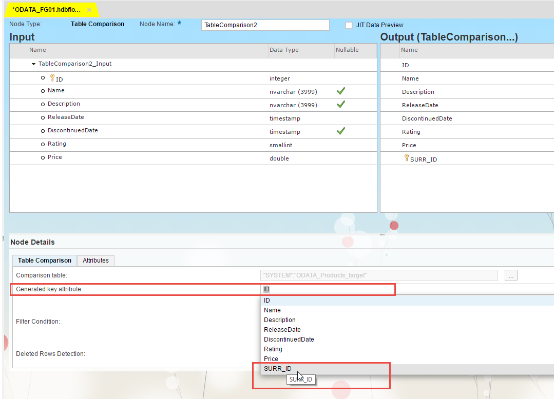
Task: Collapse the TableComparison2_Input tree node
Action: pos(34,64)
